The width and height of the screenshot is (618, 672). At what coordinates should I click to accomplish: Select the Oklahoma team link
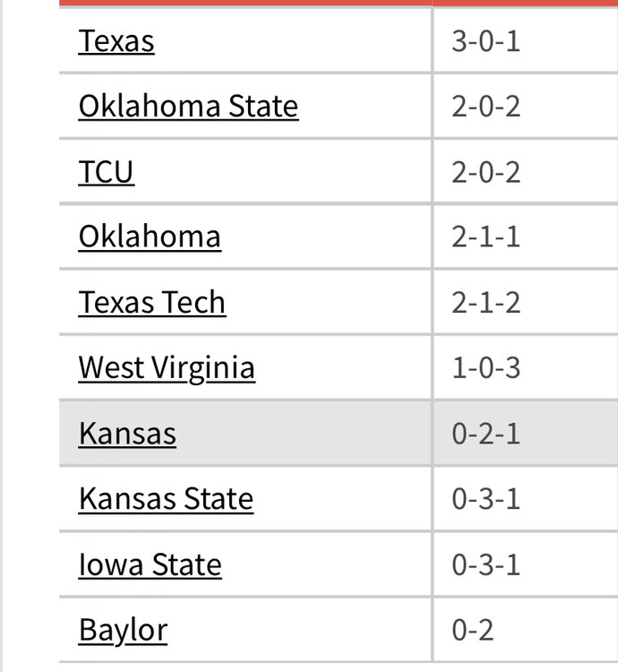click(x=150, y=237)
